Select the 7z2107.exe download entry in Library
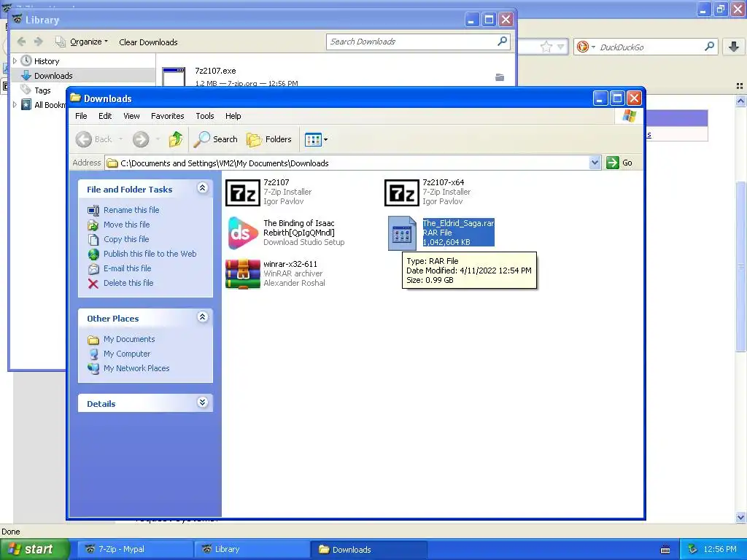747x560 pixels. pos(336,76)
